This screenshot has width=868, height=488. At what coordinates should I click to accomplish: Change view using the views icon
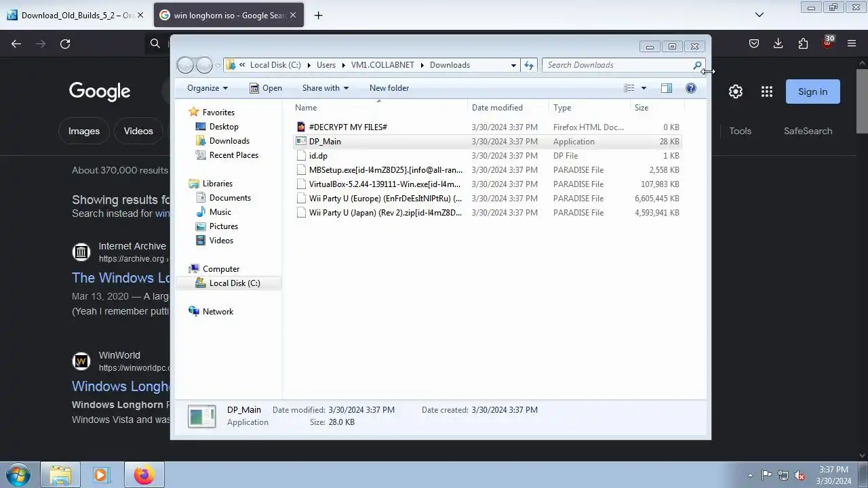[x=629, y=88]
